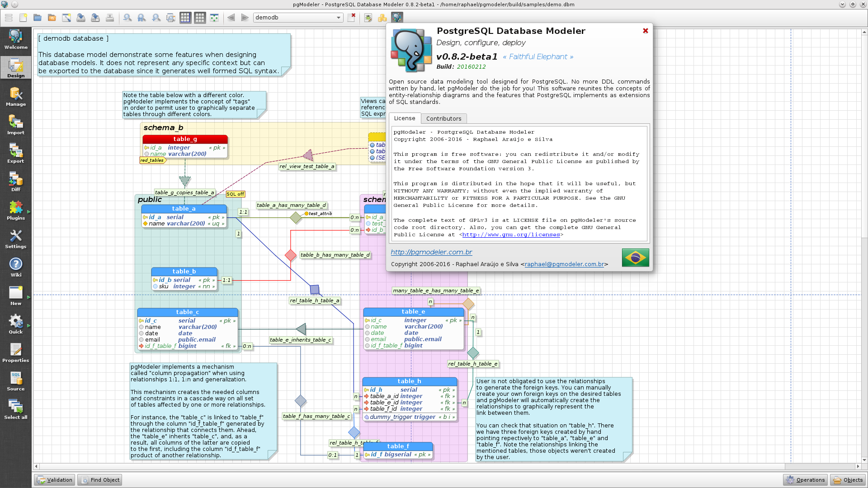The image size is (868, 488).
Task: Toggle the Operations panel button
Action: pos(805,480)
